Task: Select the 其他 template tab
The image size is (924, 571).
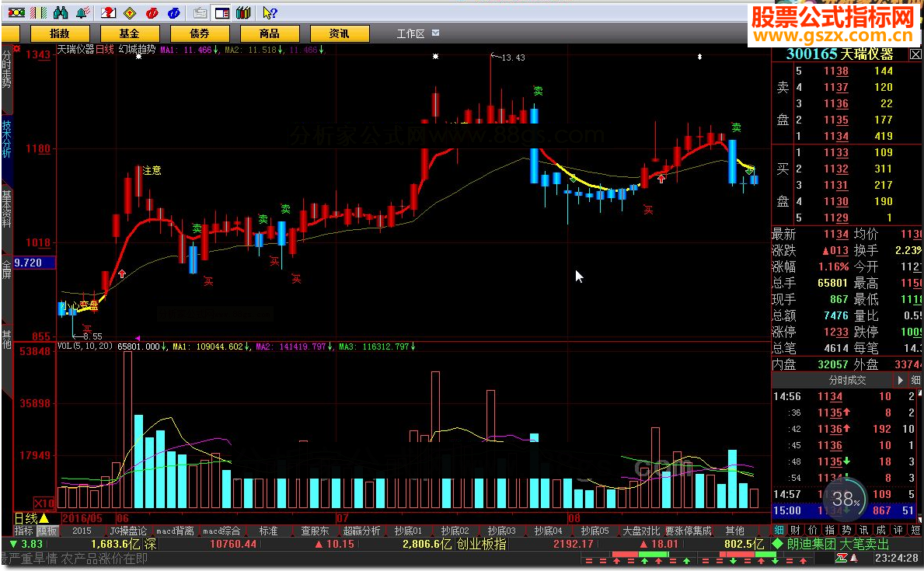Action: click(735, 531)
